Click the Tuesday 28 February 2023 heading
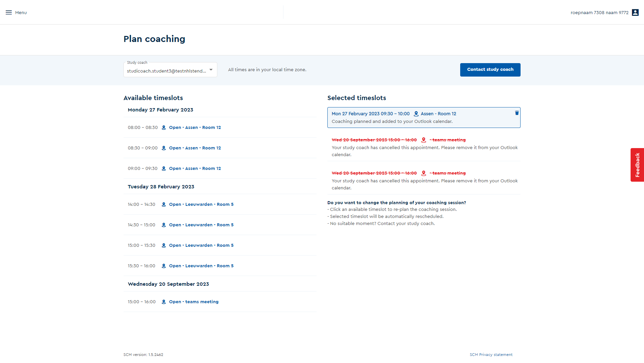The image size is (644, 363). point(161,187)
